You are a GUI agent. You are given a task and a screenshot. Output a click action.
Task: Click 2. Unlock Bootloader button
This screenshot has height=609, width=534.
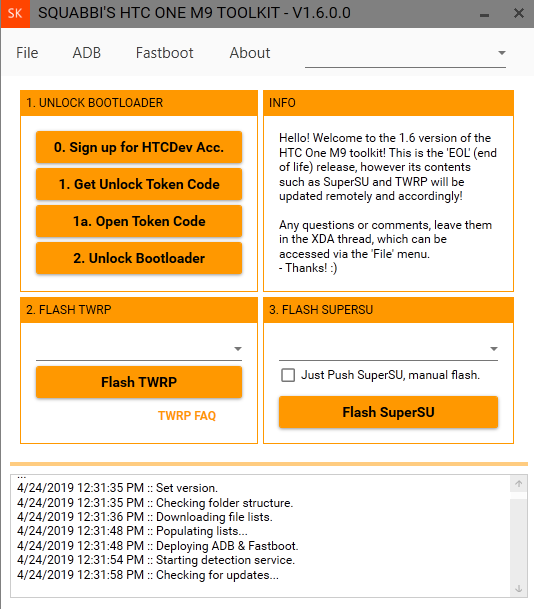139,258
